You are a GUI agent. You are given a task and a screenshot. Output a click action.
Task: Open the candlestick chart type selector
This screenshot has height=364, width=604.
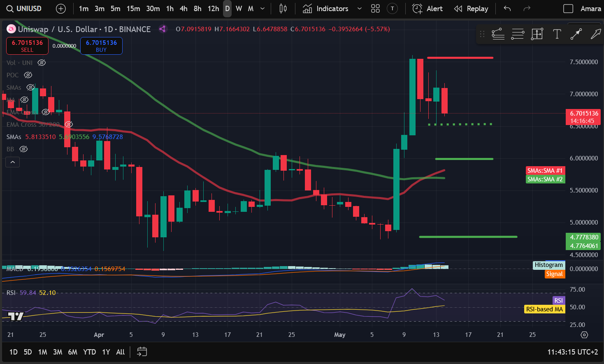click(x=283, y=9)
